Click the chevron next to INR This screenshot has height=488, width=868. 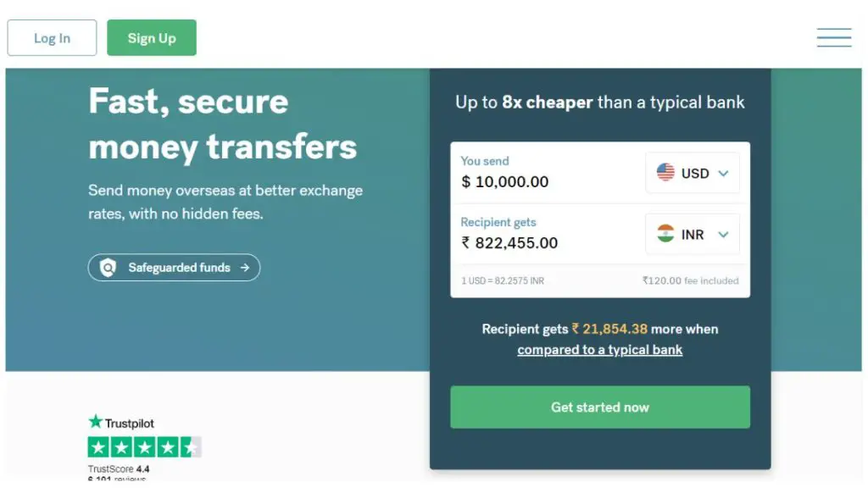[723, 235]
